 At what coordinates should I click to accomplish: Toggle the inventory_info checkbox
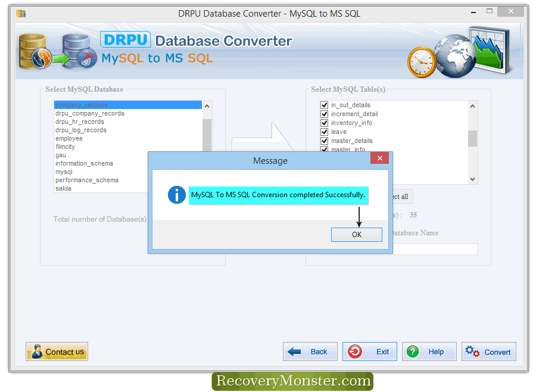point(324,123)
